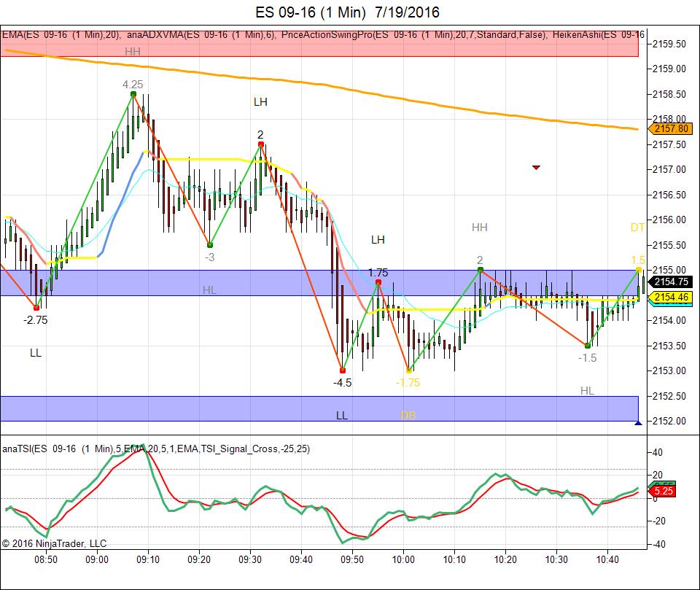Select the -3 swing low label
Screen dimensions: 700x590
coord(209,257)
